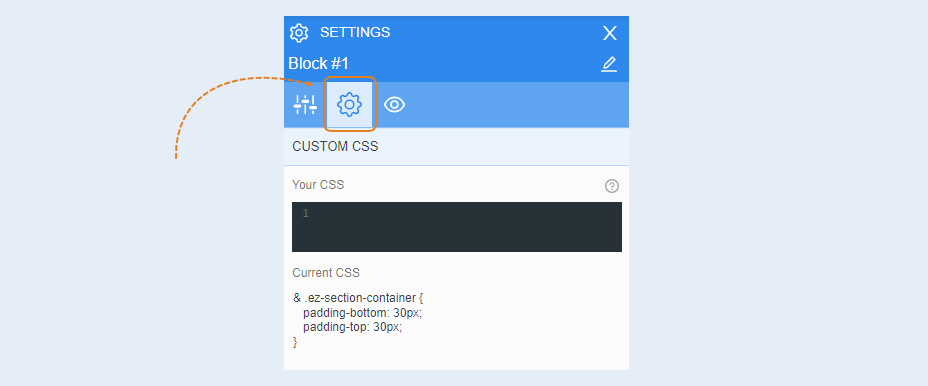The image size is (928, 386).
Task: Click the gear icon beside SETTINGS title
Action: 299,33
